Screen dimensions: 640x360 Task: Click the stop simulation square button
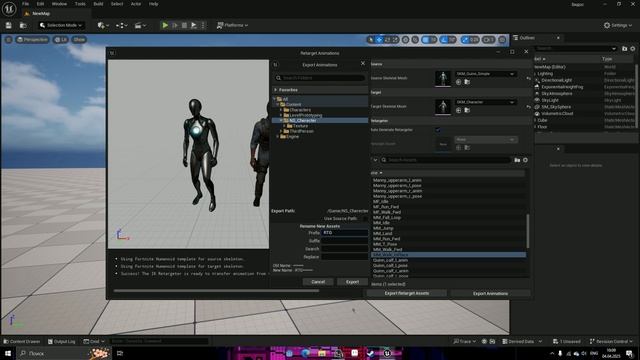(184, 25)
